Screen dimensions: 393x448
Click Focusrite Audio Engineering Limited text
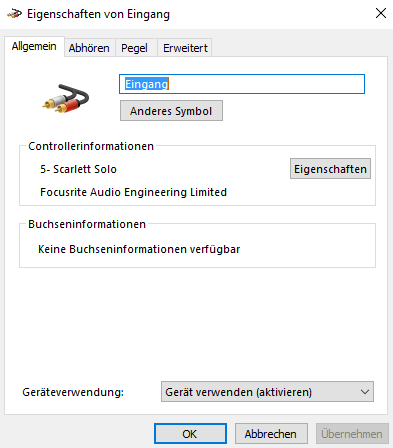point(133,192)
